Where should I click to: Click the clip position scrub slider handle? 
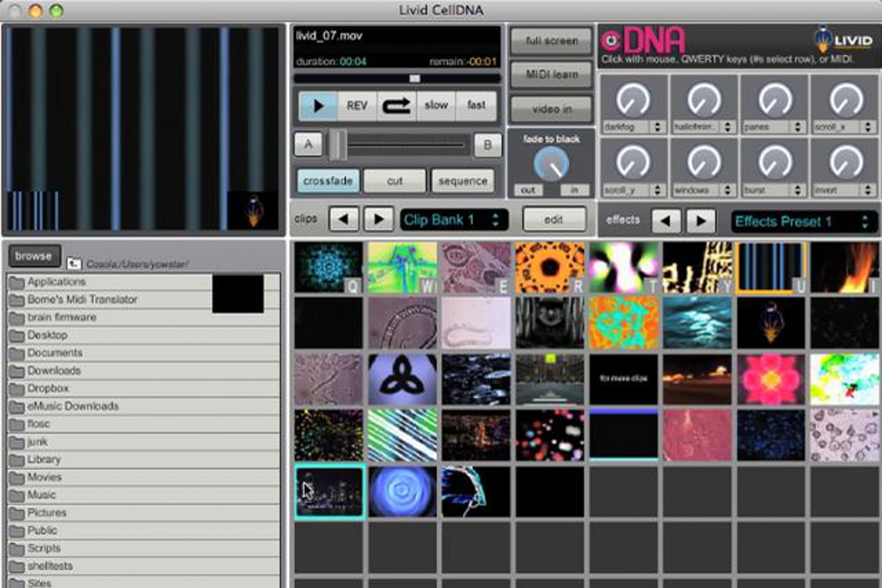pyautogui.click(x=414, y=78)
